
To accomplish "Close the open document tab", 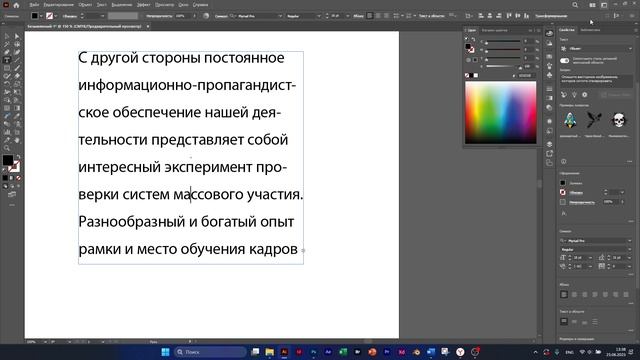I will (148, 26).
